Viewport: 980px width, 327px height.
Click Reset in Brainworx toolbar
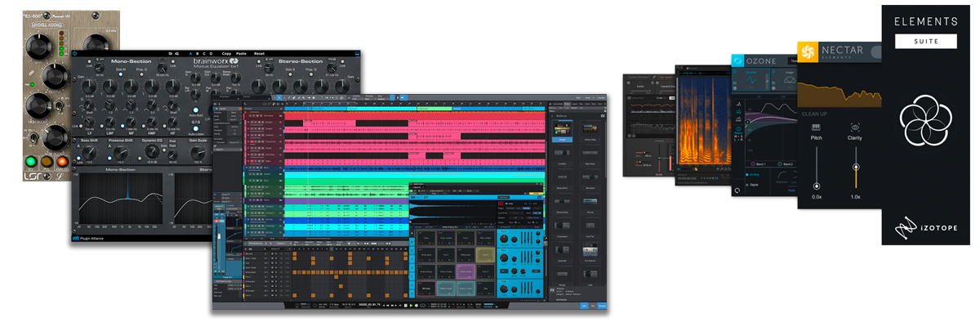(x=259, y=53)
